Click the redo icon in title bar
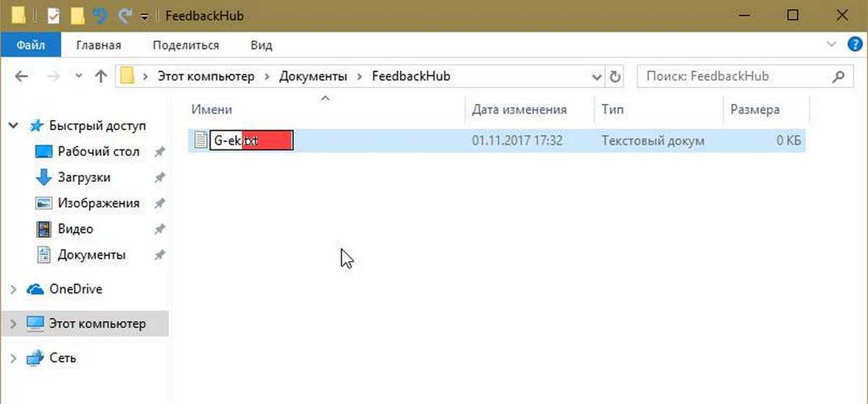Screen dimensions: 868x404 pyautogui.click(x=124, y=15)
